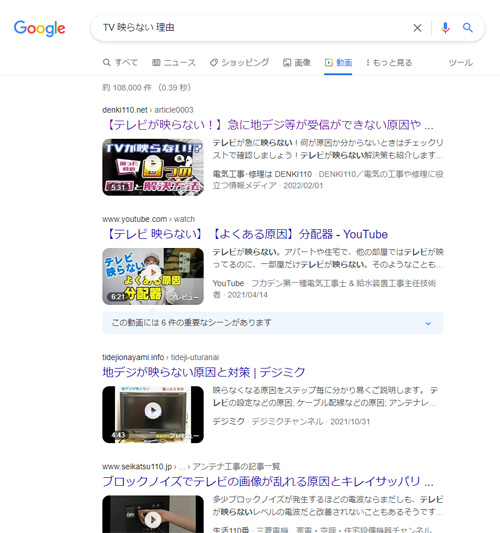Clear the search box with X icon
Image resolution: width=500 pixels, height=533 pixels.
[417, 28]
